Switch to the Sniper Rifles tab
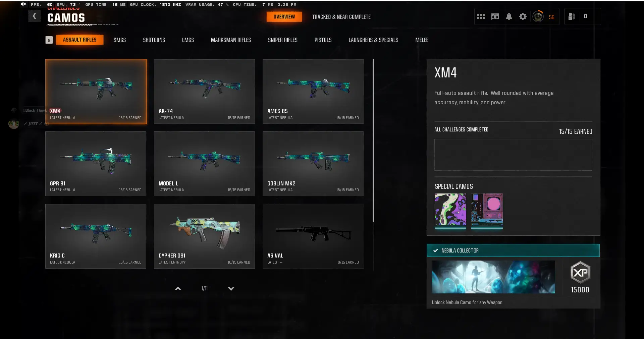 point(282,40)
